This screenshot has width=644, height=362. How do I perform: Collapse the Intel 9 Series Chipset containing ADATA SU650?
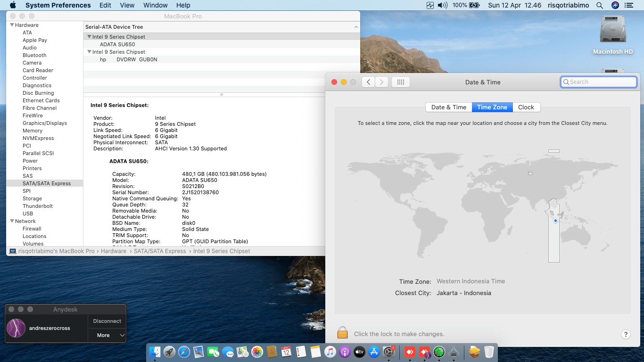(x=89, y=37)
